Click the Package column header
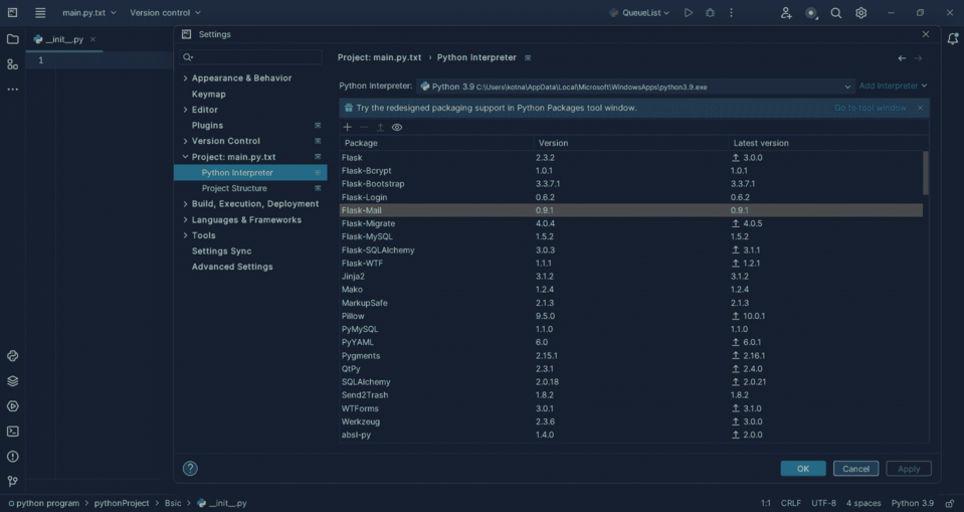964x512 pixels. tap(361, 143)
